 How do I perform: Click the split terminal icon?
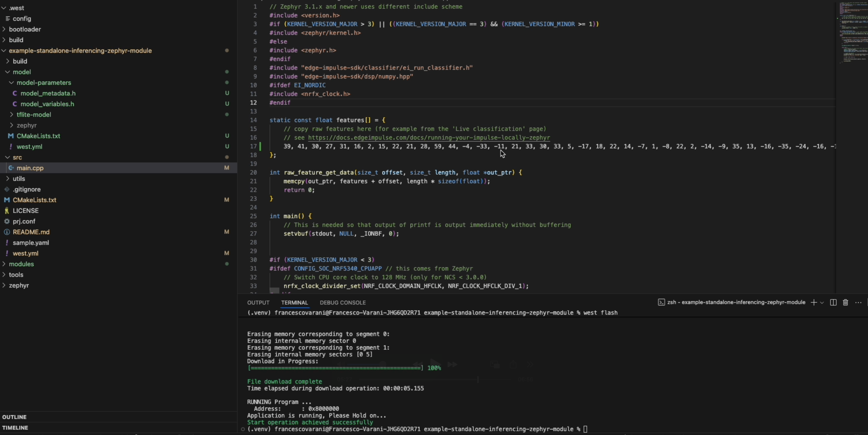(833, 302)
